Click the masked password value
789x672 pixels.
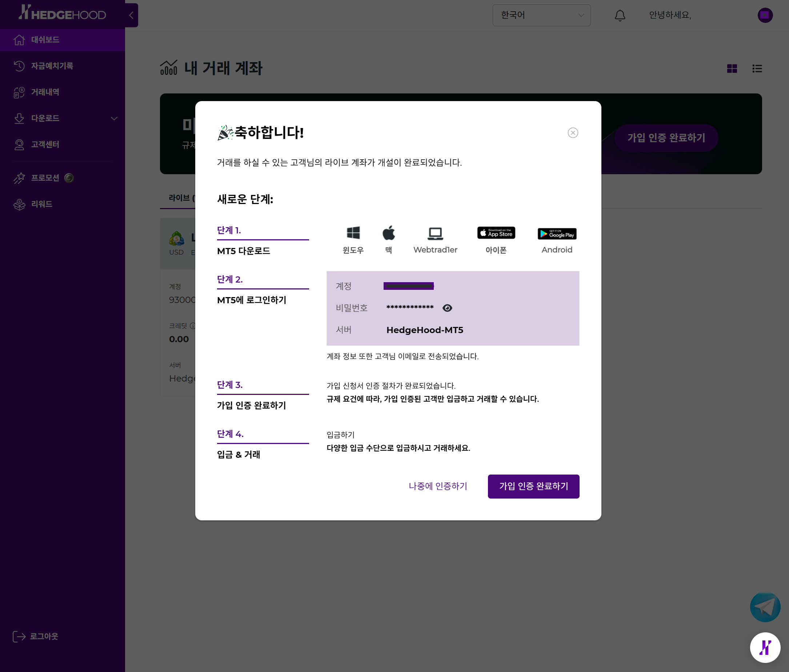[x=410, y=307]
